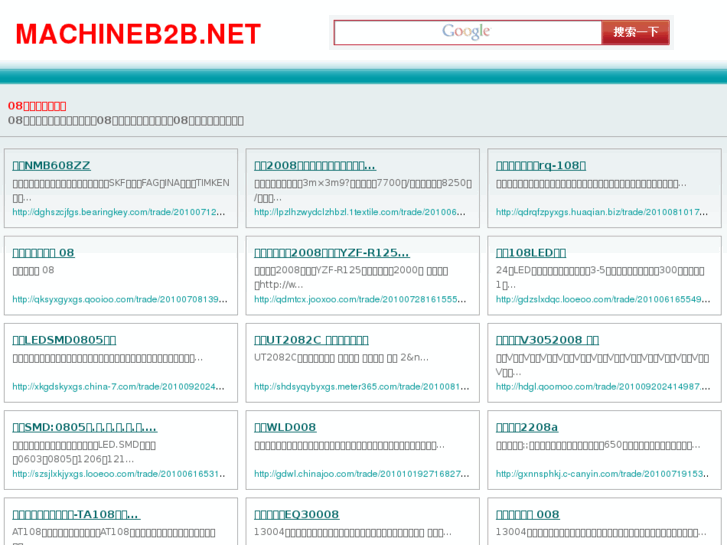The image size is (727, 545).
Task: Click the YZF-R125 description mentioning 2000
Action: coord(351,277)
